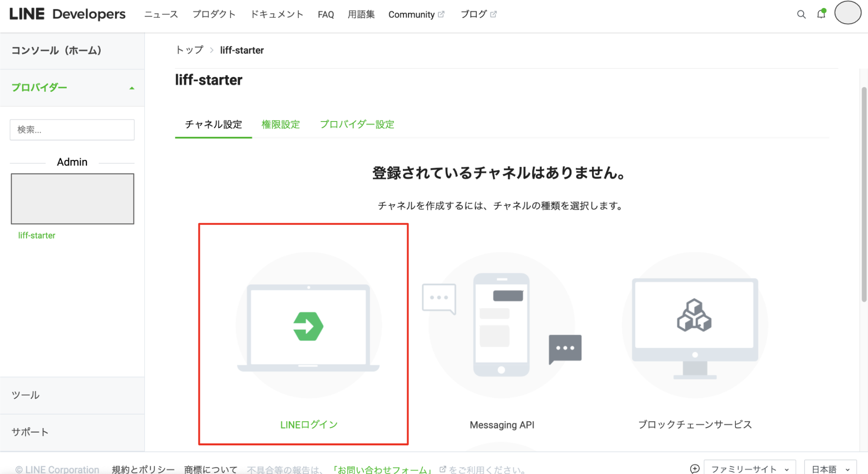Click the LINE Developers logo
Viewport: 868px width, 474px height.
pyautogui.click(x=67, y=14)
